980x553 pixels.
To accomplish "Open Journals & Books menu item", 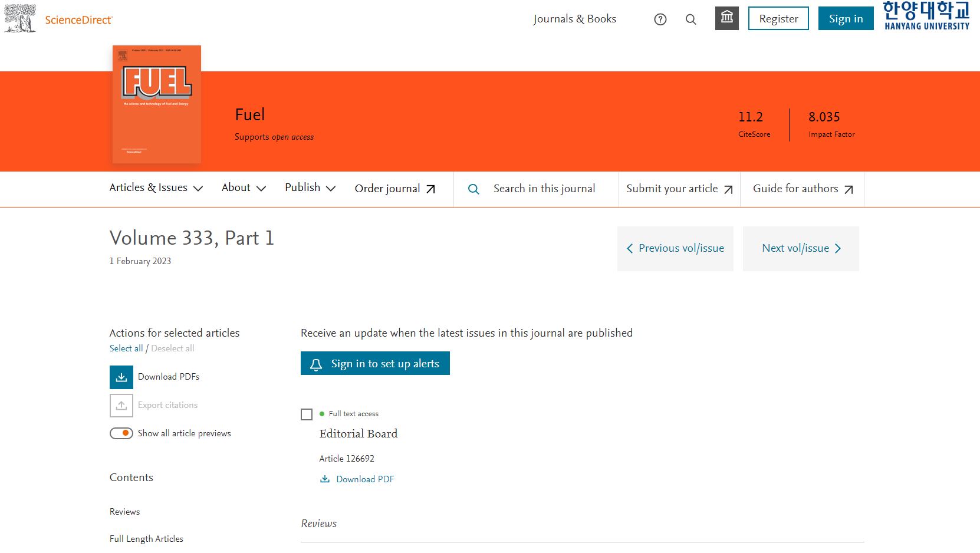I will (x=574, y=19).
